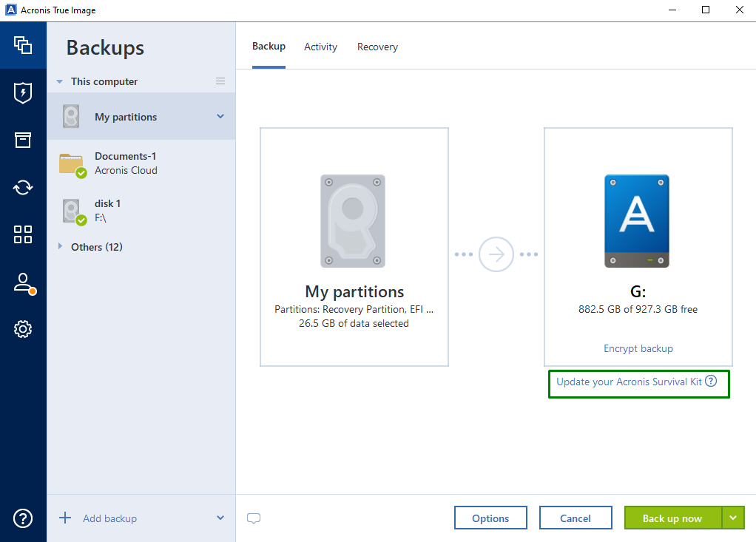Enable Encrypt backup for drive G:
756x542 pixels.
click(638, 348)
